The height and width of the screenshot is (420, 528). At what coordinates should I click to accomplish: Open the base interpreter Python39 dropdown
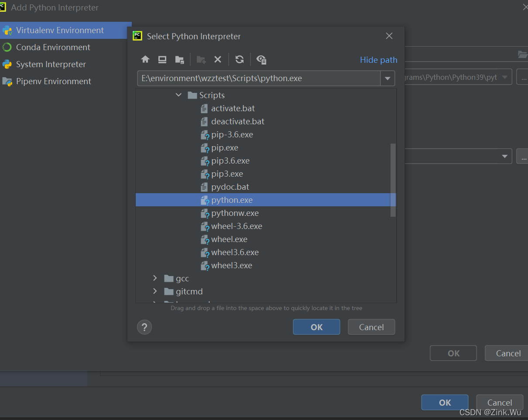[x=505, y=77]
